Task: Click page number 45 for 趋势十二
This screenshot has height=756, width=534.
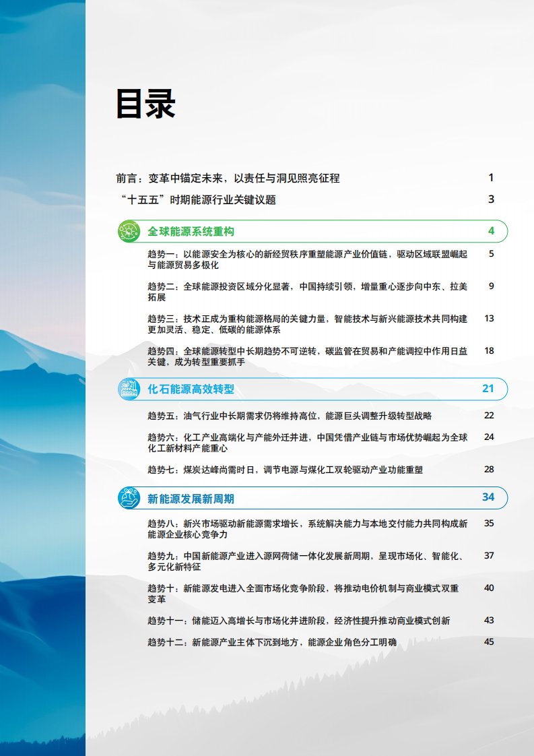Action: coord(489,641)
